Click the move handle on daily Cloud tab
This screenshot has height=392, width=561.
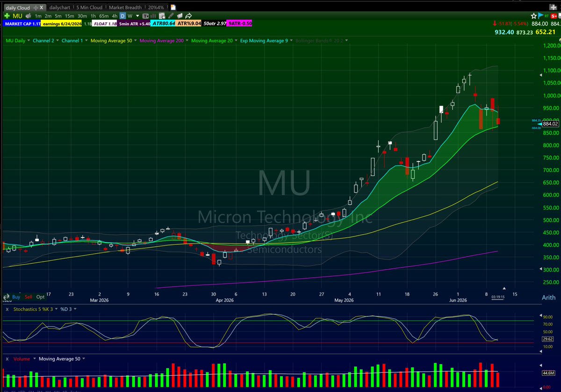tap(36, 7)
